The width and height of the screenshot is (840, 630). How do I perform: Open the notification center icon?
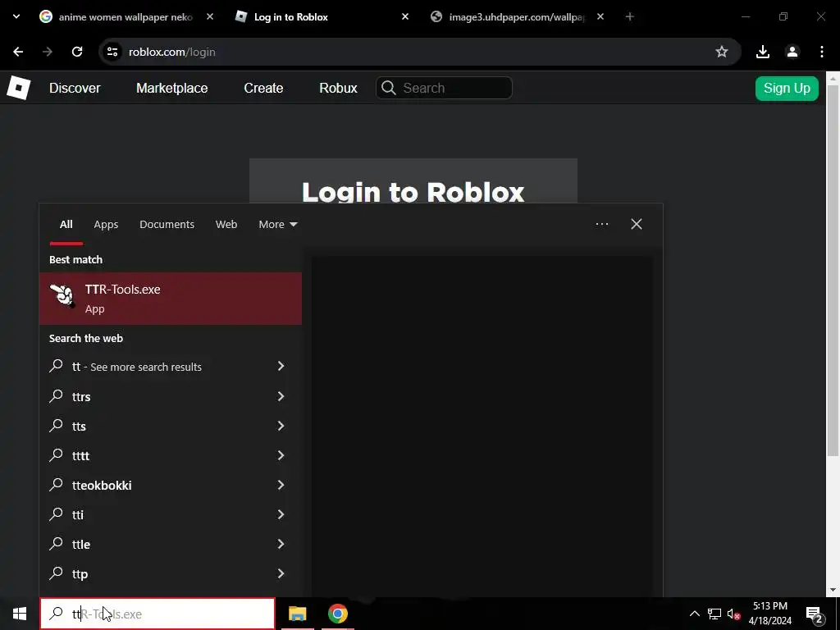click(x=815, y=614)
